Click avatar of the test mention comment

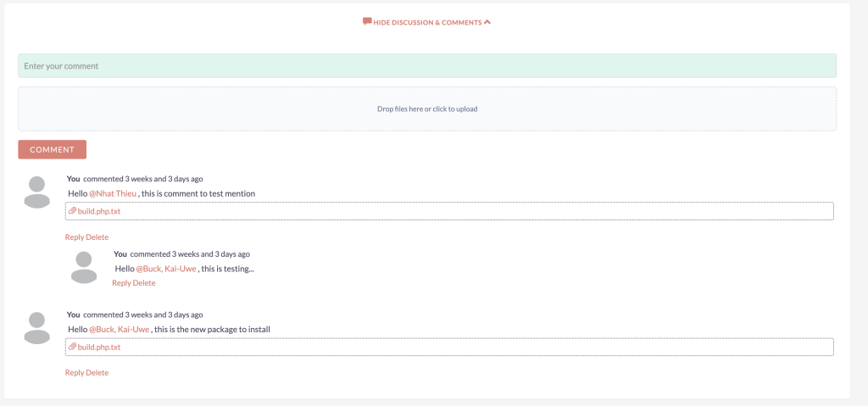[x=36, y=192]
